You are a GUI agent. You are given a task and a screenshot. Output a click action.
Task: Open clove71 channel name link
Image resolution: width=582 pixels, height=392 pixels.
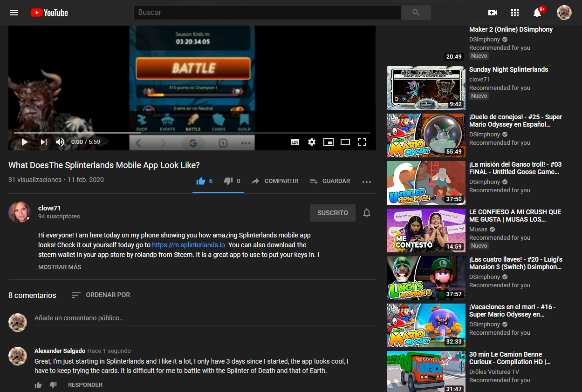49,208
